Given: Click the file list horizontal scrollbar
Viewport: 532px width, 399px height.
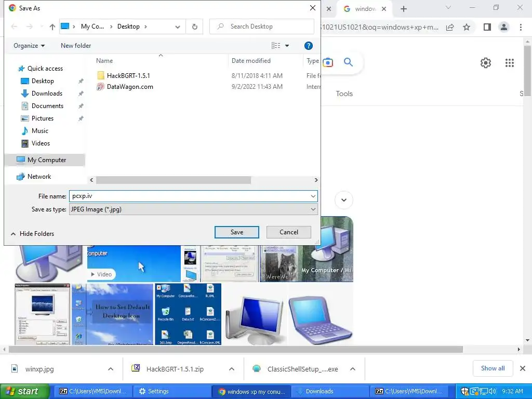Looking at the screenshot, I should (174, 180).
